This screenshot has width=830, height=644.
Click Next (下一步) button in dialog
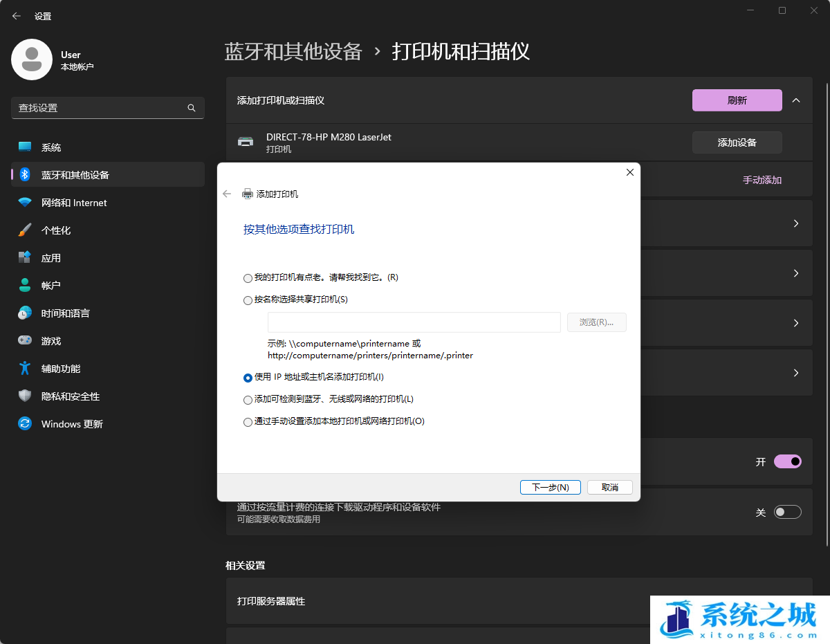551,487
